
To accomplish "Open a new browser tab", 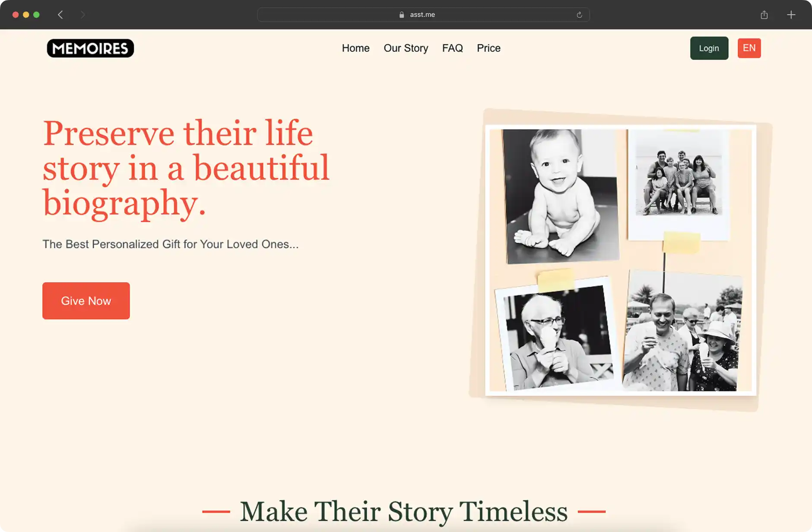I will pyautogui.click(x=792, y=14).
